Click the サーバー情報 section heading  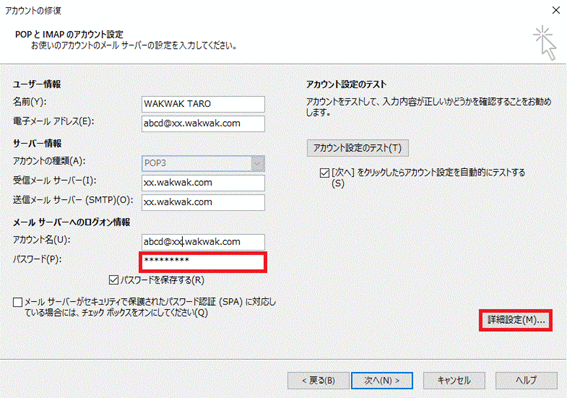(x=37, y=144)
